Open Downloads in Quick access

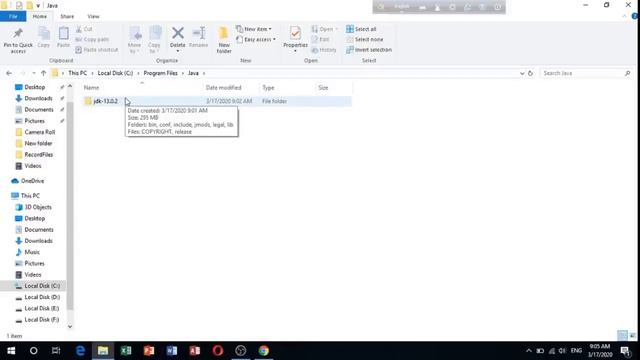click(38, 98)
